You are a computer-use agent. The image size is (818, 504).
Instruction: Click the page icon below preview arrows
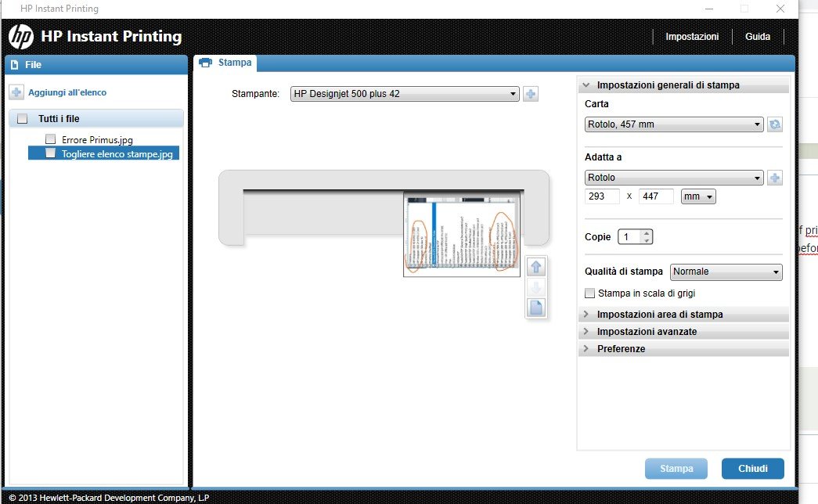tap(535, 308)
